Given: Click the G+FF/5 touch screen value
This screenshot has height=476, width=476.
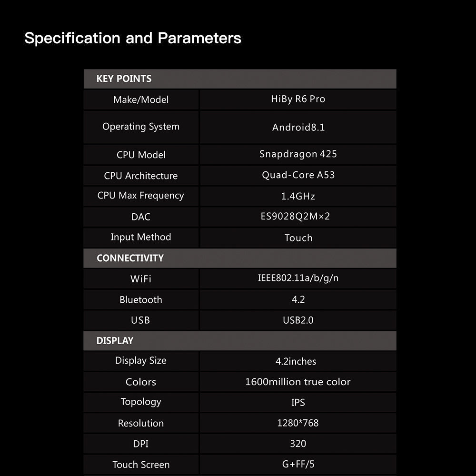Looking at the screenshot, I should 298,465.
